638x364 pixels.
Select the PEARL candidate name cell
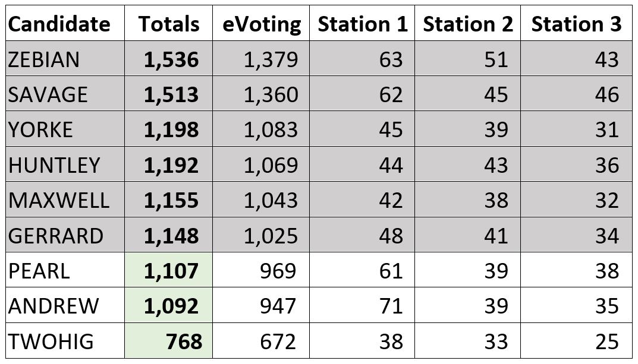(65, 270)
